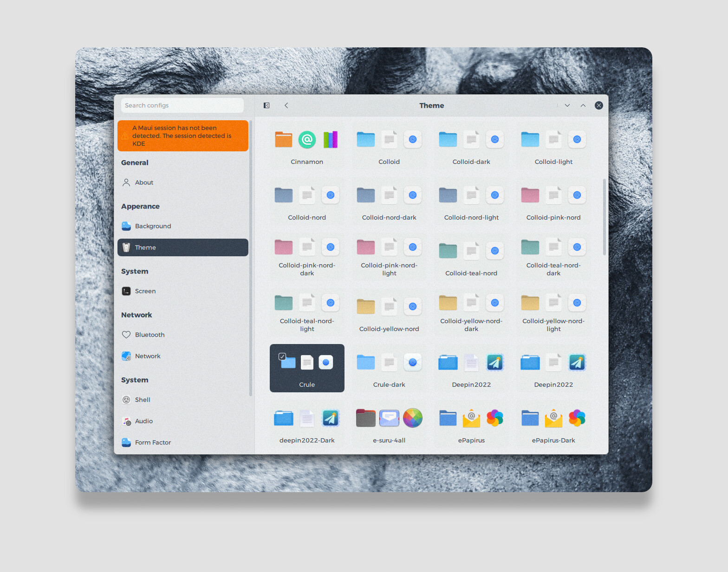Apply the Colloid-yellow-nord-dark theme
Image resolution: width=728 pixels, height=572 pixels.
click(471, 312)
